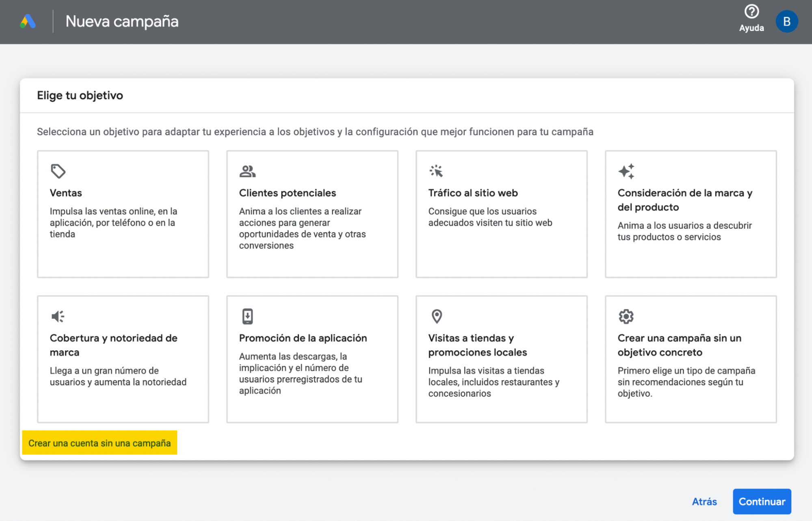Screen dimensions: 812x521
Task: Click the tag icon on the Ventas card
Action: 57,171
